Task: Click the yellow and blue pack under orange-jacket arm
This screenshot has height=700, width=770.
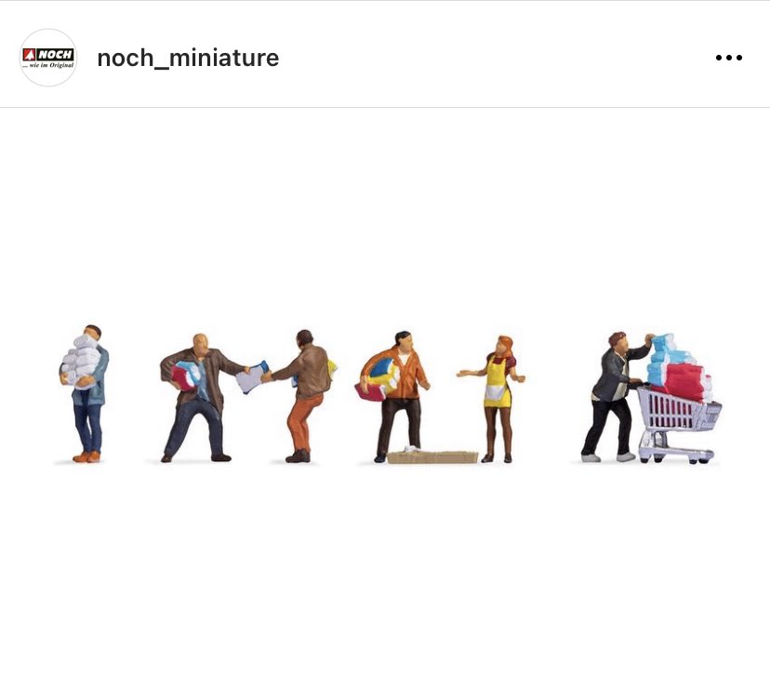Action: 384,373
